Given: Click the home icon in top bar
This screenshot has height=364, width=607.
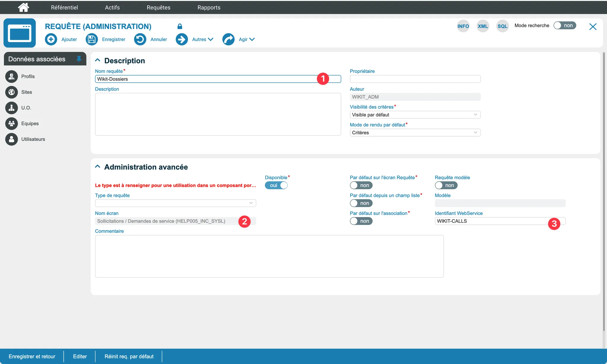Looking at the screenshot, I should point(23,7).
